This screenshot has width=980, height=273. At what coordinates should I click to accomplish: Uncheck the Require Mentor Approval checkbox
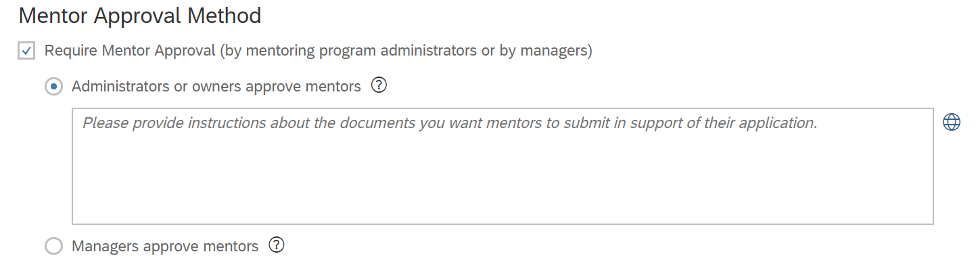(x=26, y=51)
